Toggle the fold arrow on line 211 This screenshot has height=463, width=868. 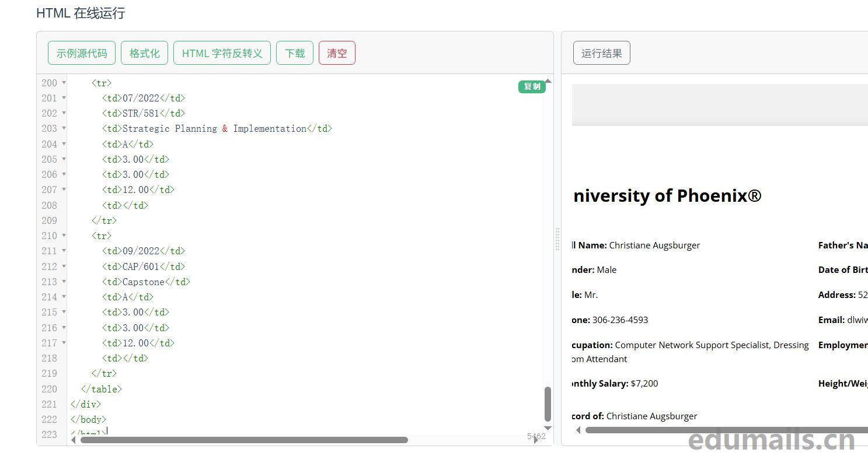coord(64,251)
